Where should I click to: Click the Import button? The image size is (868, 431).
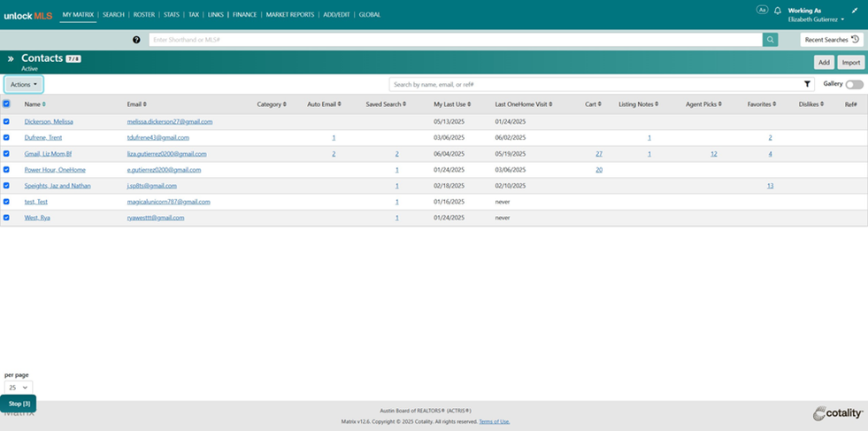point(851,63)
